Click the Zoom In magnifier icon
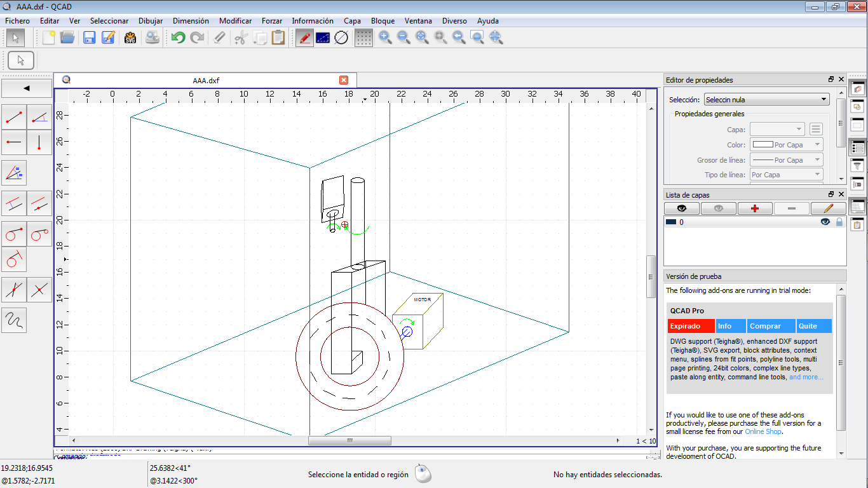This screenshot has height=488, width=868. pos(385,37)
